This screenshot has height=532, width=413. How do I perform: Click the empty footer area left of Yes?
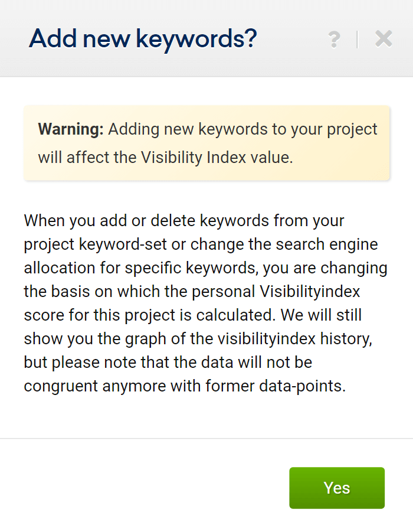[145, 488]
